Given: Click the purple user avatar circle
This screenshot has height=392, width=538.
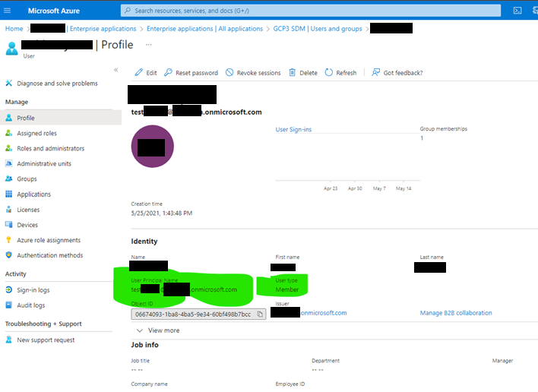Looking at the screenshot, I should coord(152,147).
